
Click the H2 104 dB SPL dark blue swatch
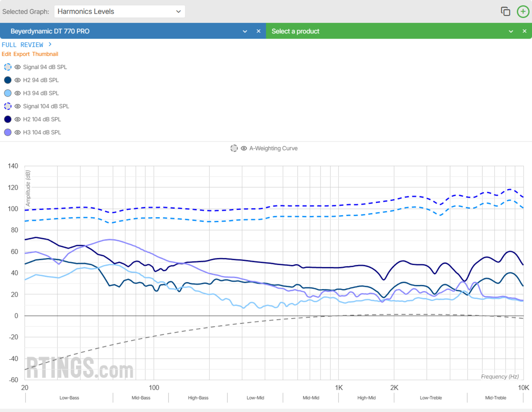click(x=8, y=119)
